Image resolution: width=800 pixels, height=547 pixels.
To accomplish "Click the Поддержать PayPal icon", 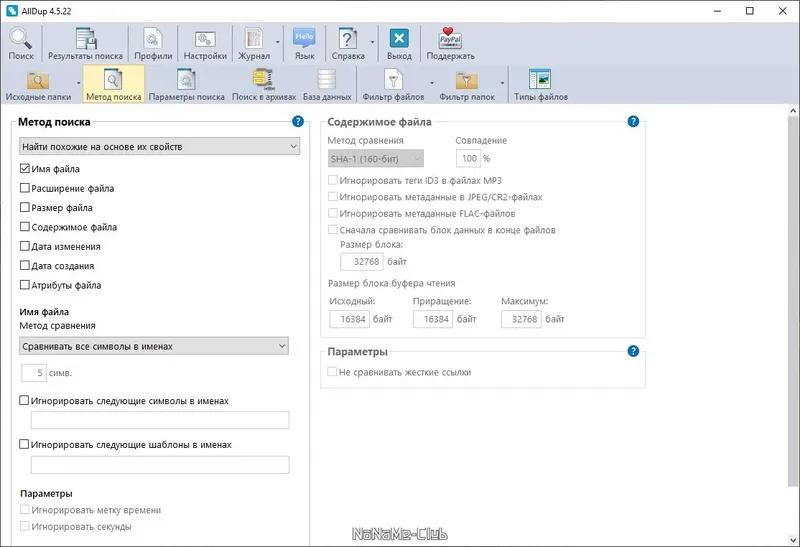I will click(451, 44).
